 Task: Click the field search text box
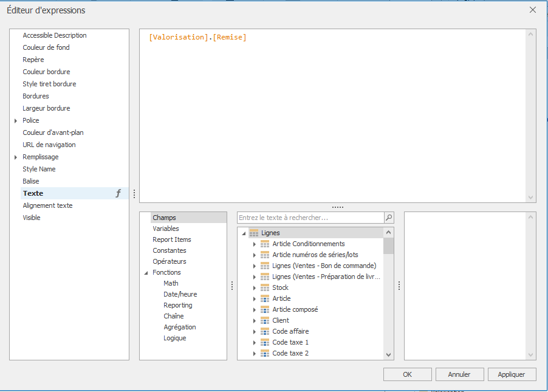(x=310, y=217)
